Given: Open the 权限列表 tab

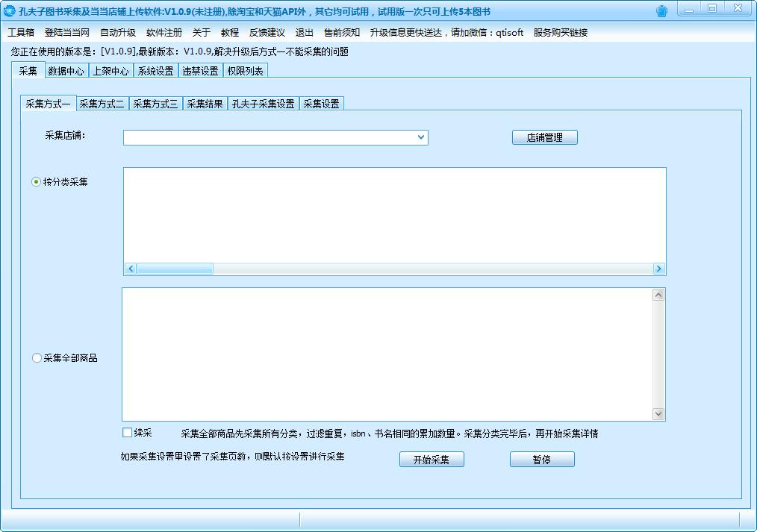Looking at the screenshot, I should 245,69.
